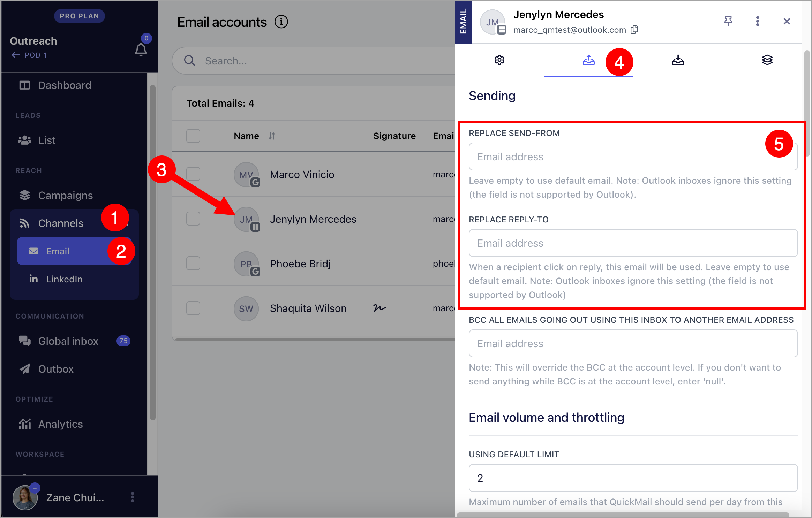Open the Campaigns section
The image size is (812, 518).
tap(66, 195)
